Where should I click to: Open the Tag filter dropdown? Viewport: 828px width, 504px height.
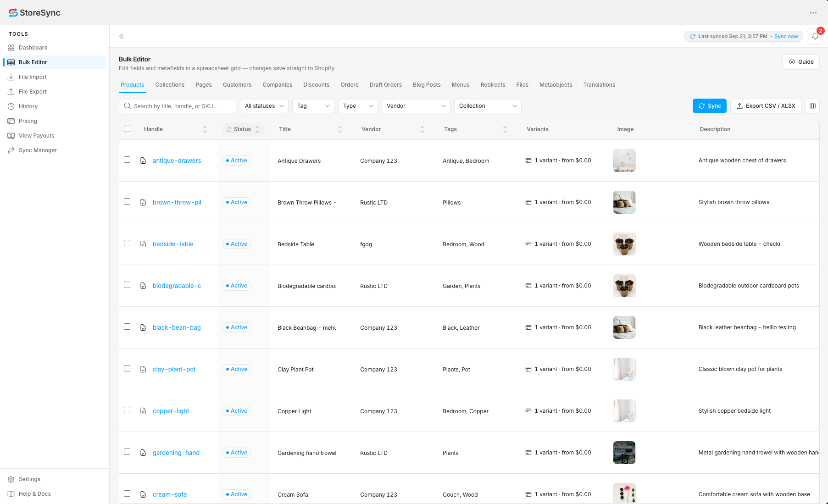313,106
